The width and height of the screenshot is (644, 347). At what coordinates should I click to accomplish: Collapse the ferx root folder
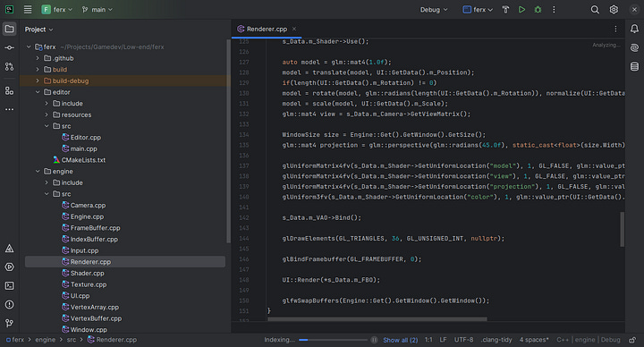pos(29,47)
